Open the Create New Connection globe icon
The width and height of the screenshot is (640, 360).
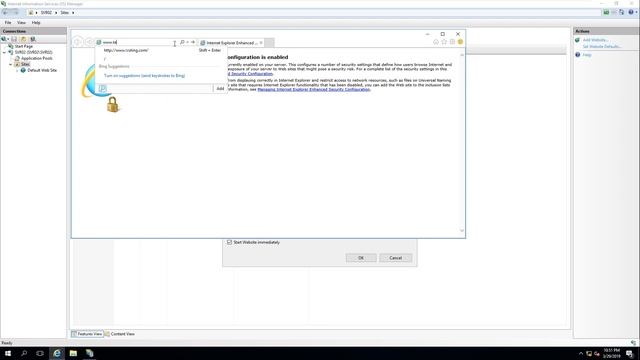click(x=4, y=39)
